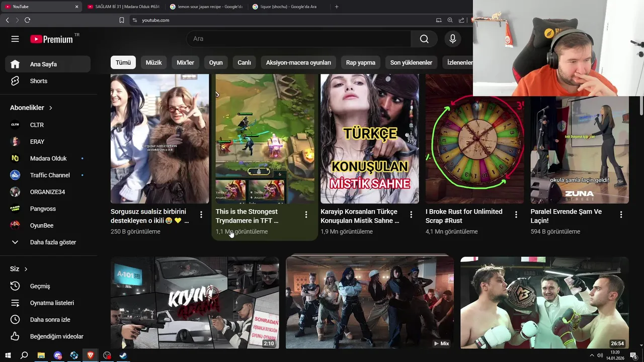
Task: Open more options for Karayip Korsanları video
Action: click(x=411, y=215)
